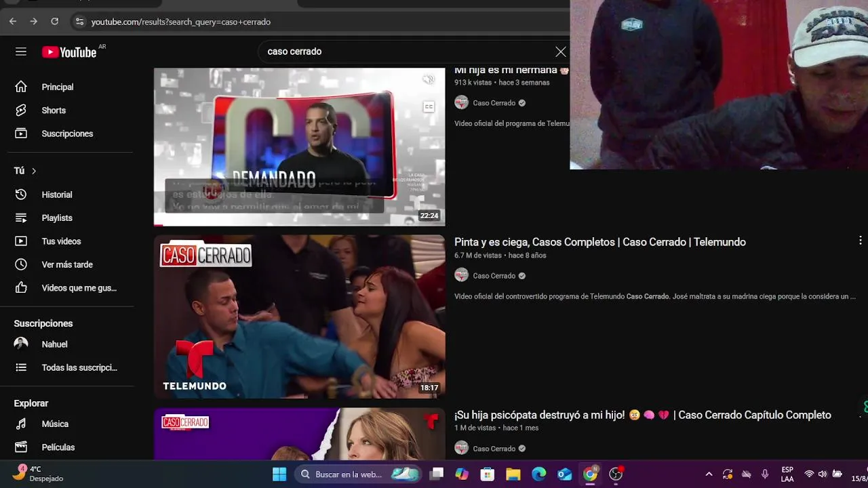Toggle subtitles on the previewing video thumbnail

pos(429,107)
